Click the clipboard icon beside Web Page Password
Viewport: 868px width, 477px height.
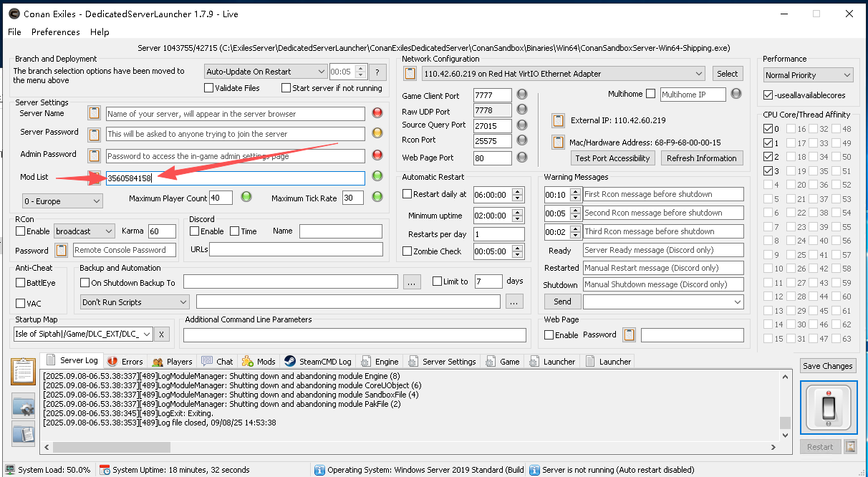click(630, 334)
